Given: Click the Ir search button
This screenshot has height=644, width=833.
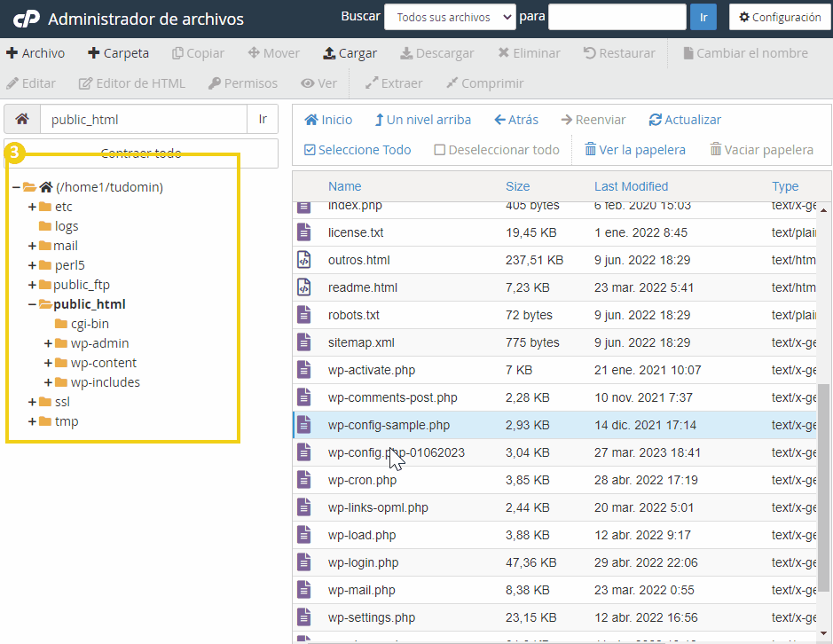Looking at the screenshot, I should pos(703,17).
